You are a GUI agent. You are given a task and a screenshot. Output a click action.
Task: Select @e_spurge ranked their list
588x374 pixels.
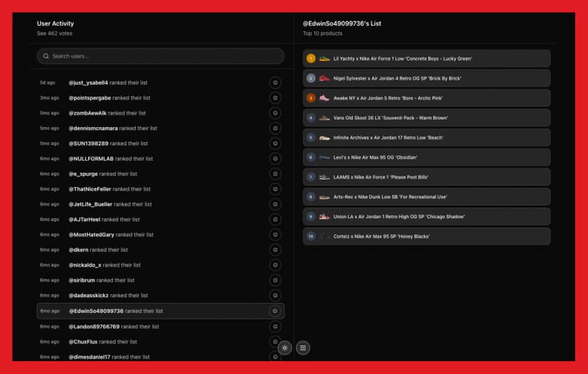pyautogui.click(x=160, y=174)
